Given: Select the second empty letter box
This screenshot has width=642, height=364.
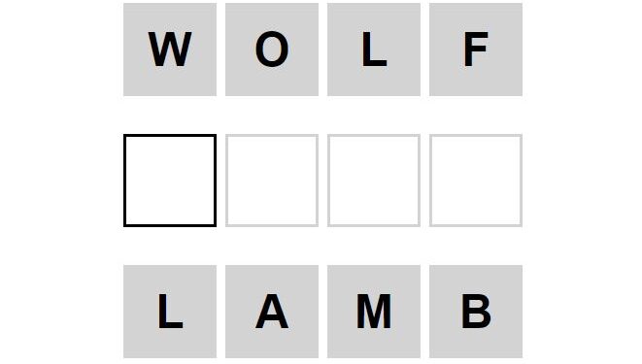Looking at the screenshot, I should click(272, 181).
